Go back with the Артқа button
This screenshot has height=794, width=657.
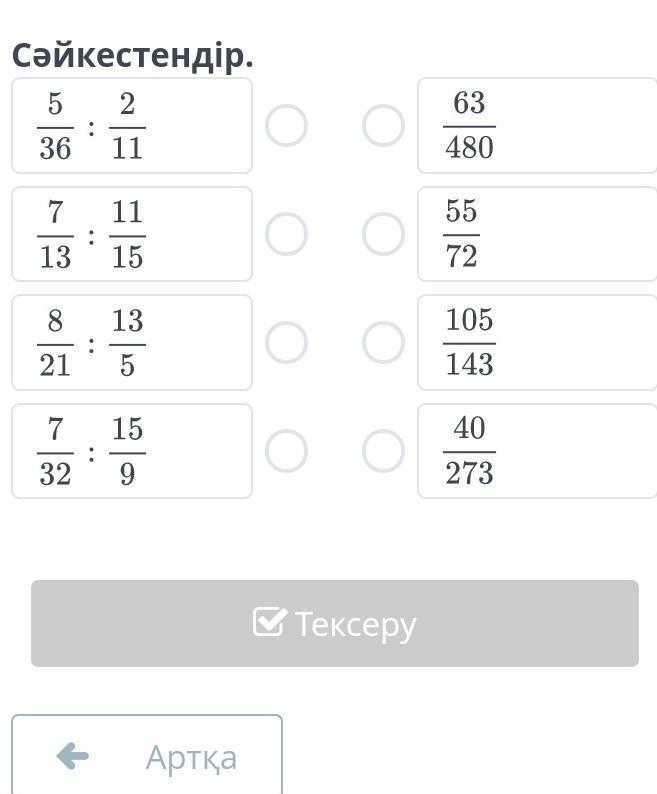coord(147,756)
